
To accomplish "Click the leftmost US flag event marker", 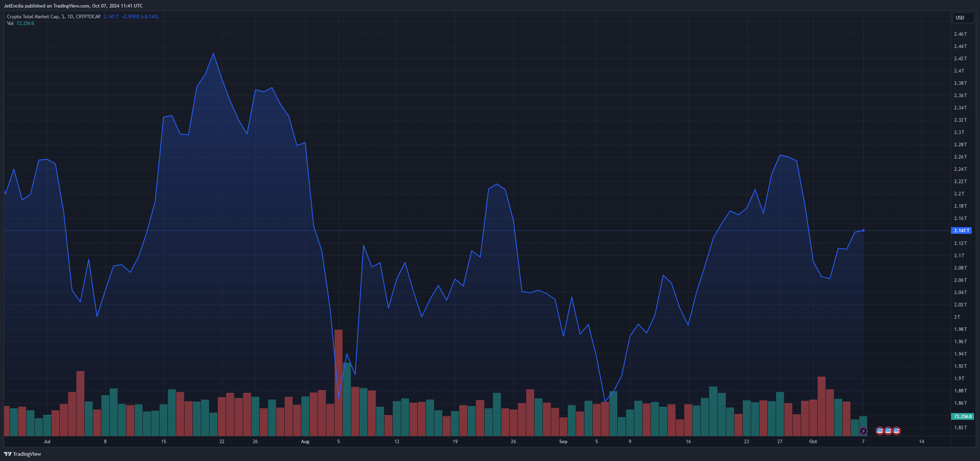I will [x=879, y=430].
